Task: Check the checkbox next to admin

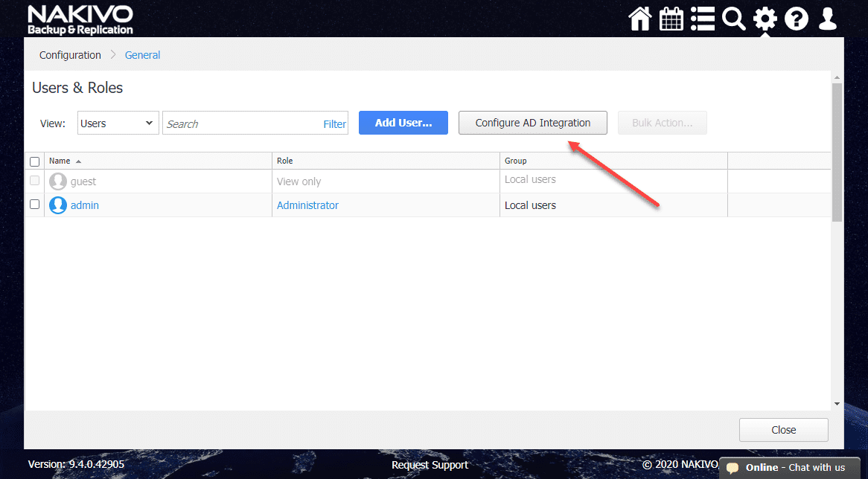Action: coord(34,205)
